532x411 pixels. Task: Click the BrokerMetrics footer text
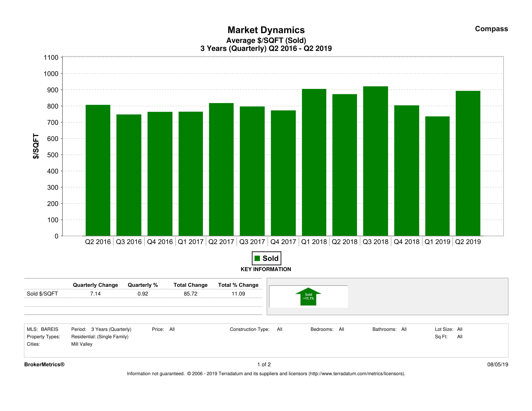44,364
